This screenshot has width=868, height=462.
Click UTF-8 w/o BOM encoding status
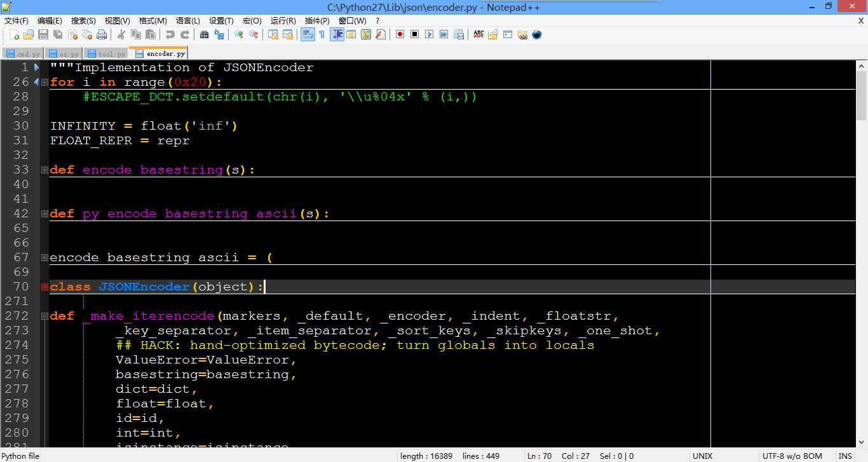792,456
